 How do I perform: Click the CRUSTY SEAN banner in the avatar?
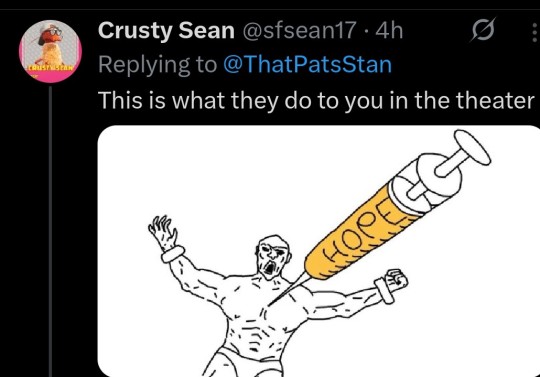(x=50, y=67)
